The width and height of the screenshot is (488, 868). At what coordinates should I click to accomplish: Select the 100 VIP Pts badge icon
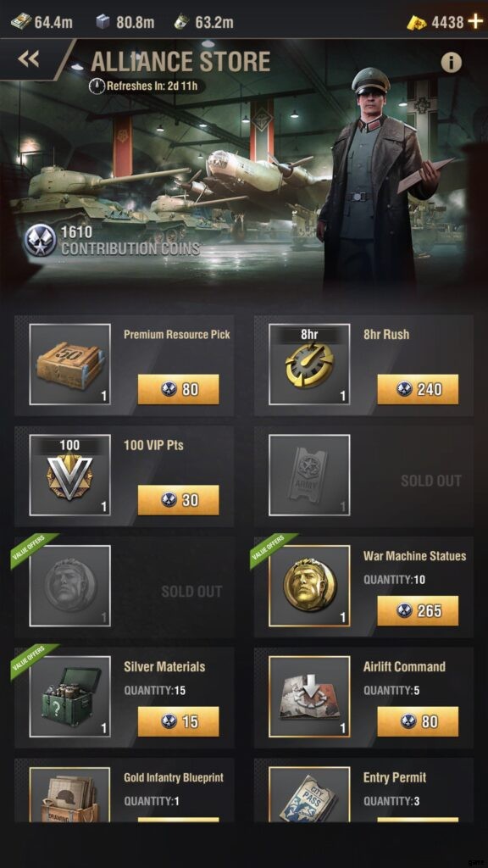[x=69, y=475]
